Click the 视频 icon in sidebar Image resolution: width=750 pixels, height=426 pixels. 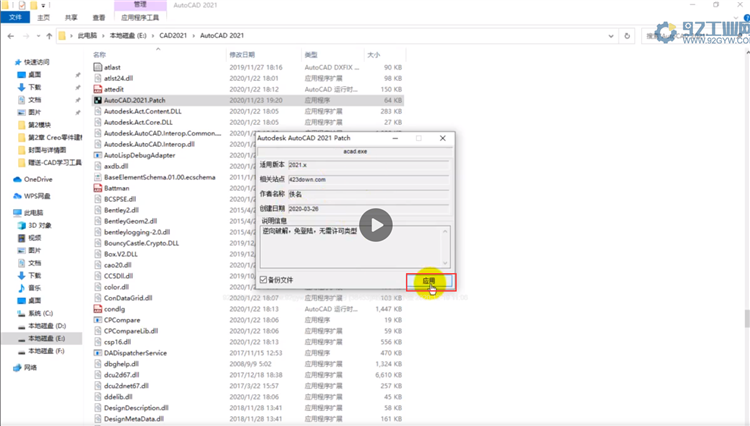tap(22, 238)
